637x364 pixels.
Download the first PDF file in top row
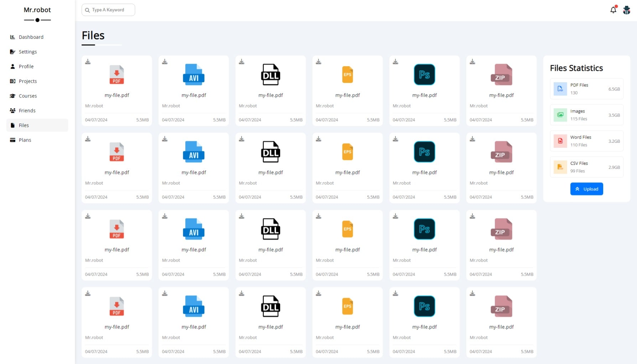tap(88, 62)
